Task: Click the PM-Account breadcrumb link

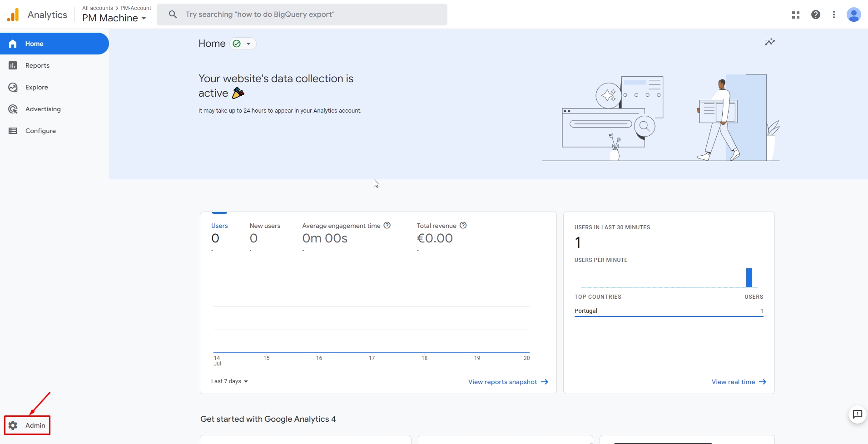Action: coord(136,8)
